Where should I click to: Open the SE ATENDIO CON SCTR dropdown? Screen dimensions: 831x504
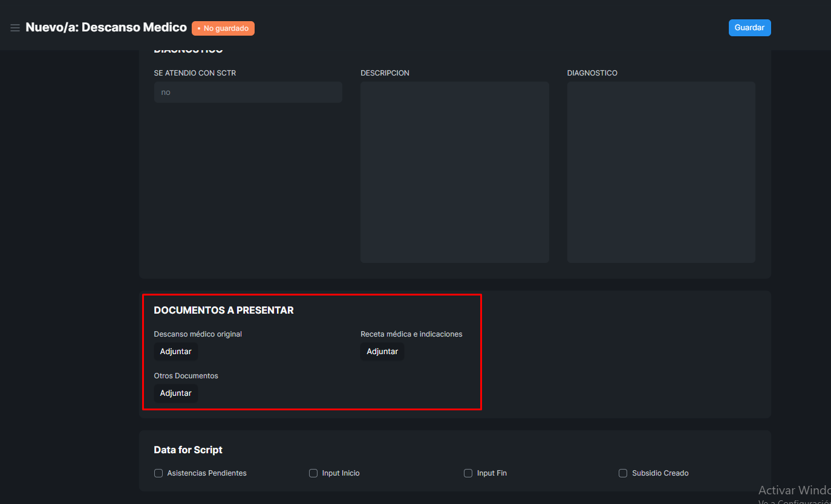(248, 92)
